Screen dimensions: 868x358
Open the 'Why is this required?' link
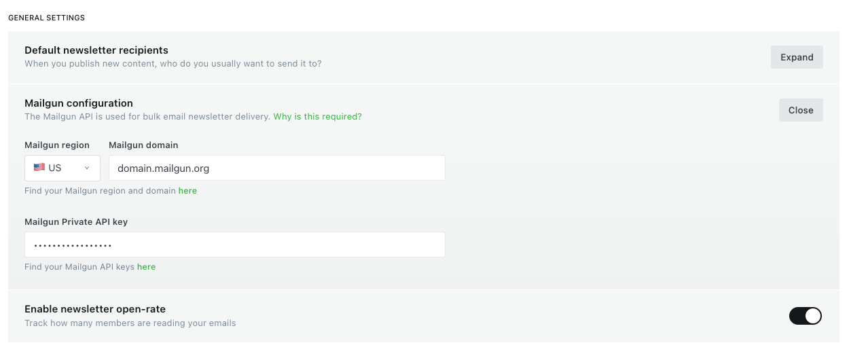tap(317, 117)
